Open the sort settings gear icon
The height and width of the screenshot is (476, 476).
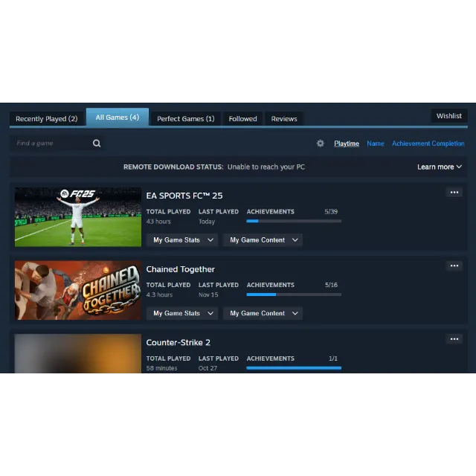321,144
